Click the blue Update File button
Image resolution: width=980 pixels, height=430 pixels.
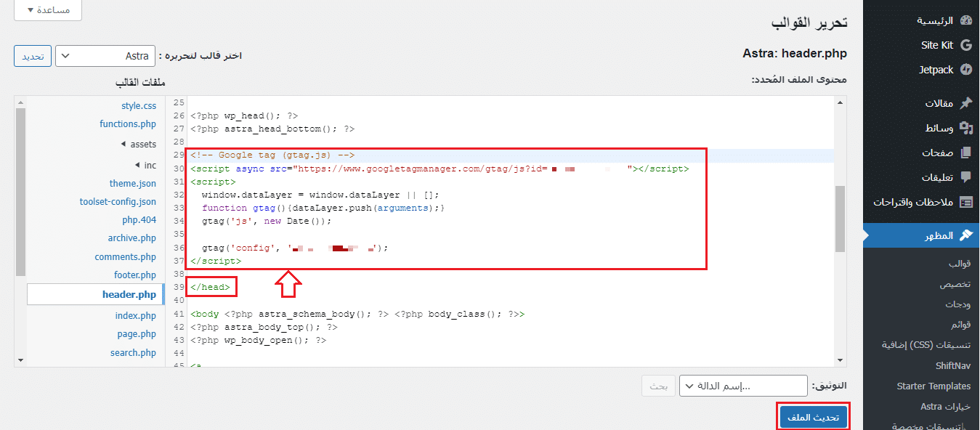tap(813, 418)
